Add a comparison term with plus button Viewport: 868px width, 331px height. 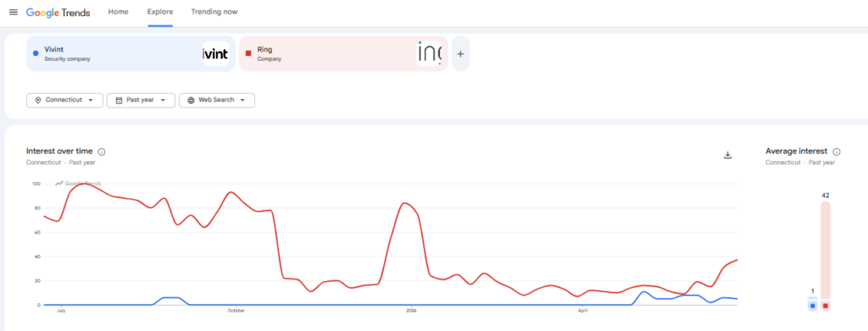click(x=460, y=53)
